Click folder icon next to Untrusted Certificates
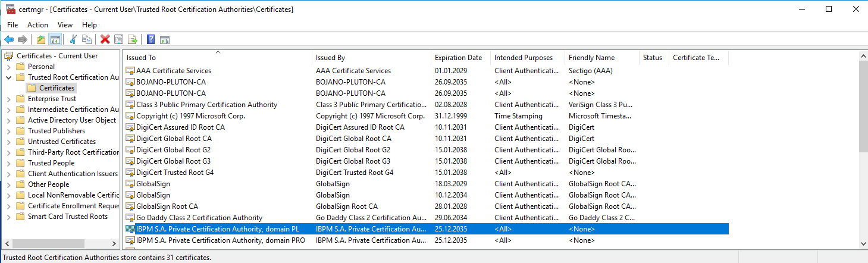The width and height of the screenshot is (868, 263). click(20, 142)
